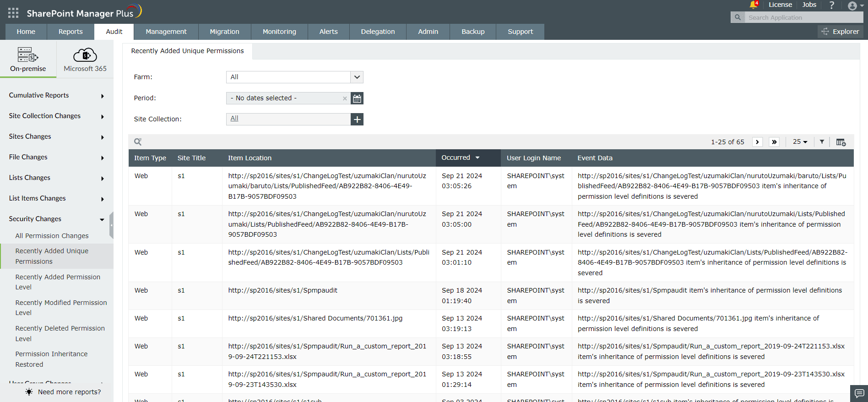Click the Site Collection All field
This screenshot has width=868, height=402.
tap(288, 120)
